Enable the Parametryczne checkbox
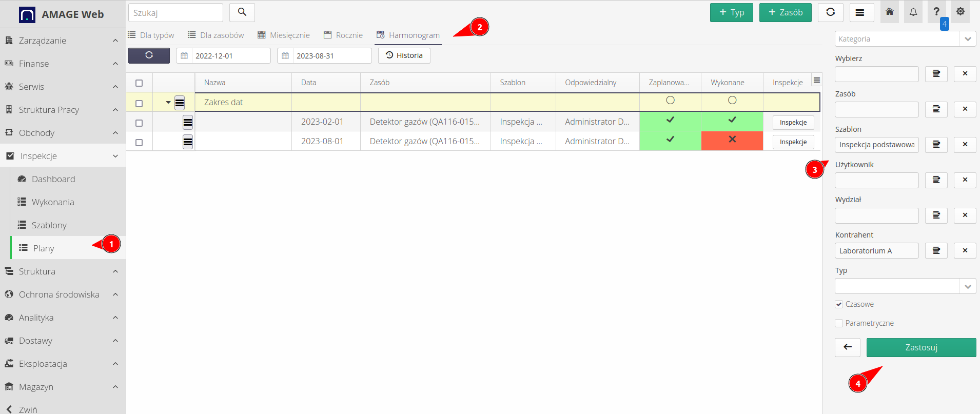This screenshot has height=414, width=980. pos(839,323)
